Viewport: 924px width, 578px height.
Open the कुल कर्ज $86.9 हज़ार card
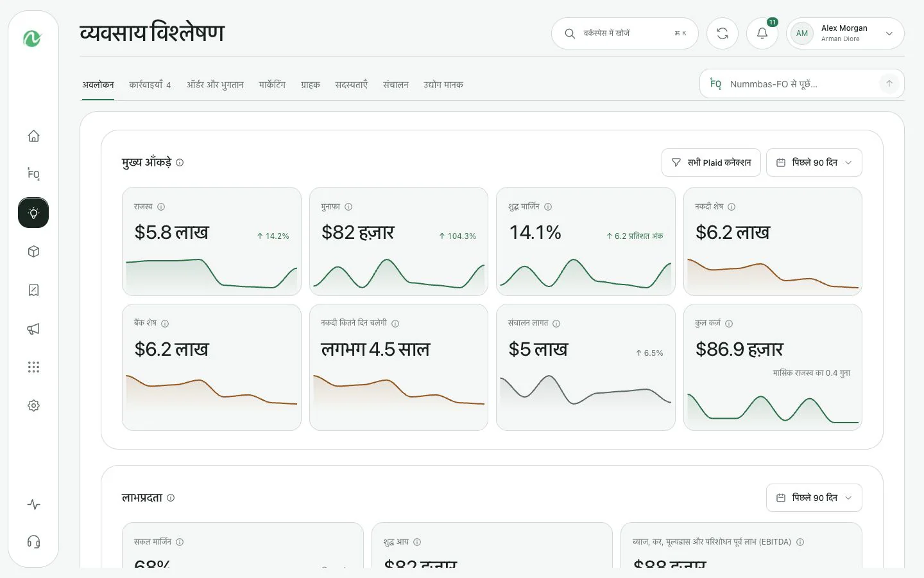(x=773, y=367)
